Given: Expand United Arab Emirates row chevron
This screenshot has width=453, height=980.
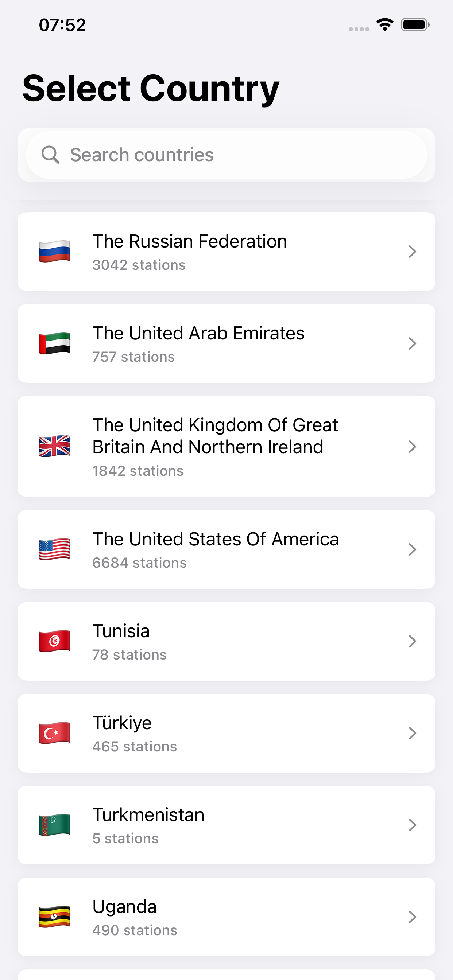Looking at the screenshot, I should coord(412,343).
